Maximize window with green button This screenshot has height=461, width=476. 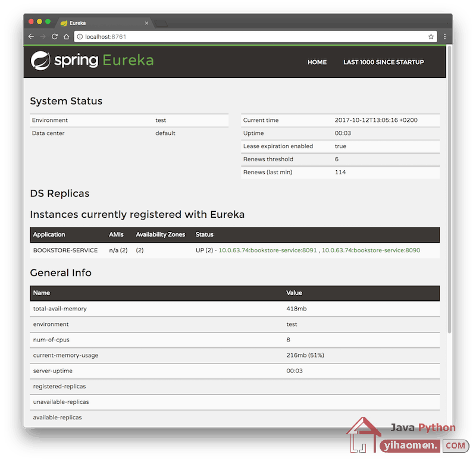(48, 21)
